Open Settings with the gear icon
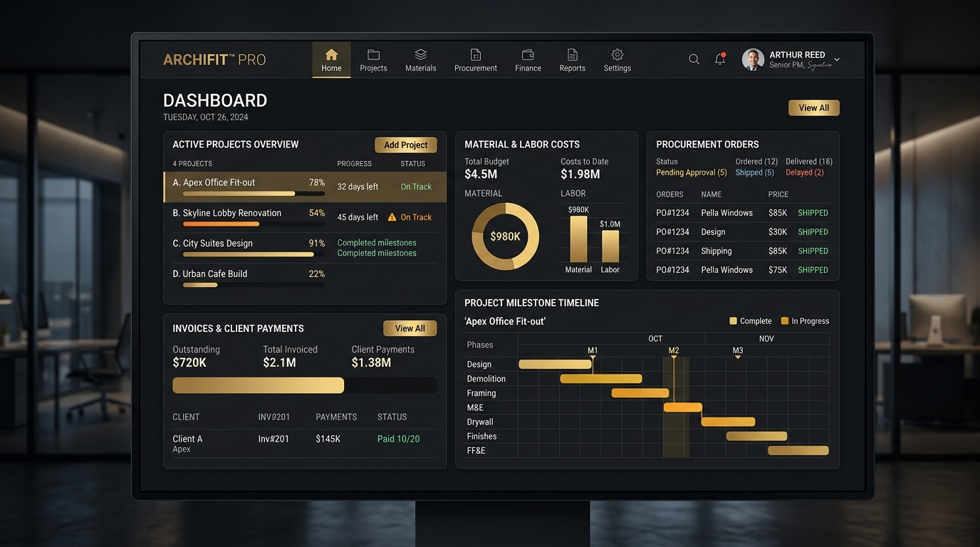Screen dimensions: 980x547 click(x=617, y=55)
